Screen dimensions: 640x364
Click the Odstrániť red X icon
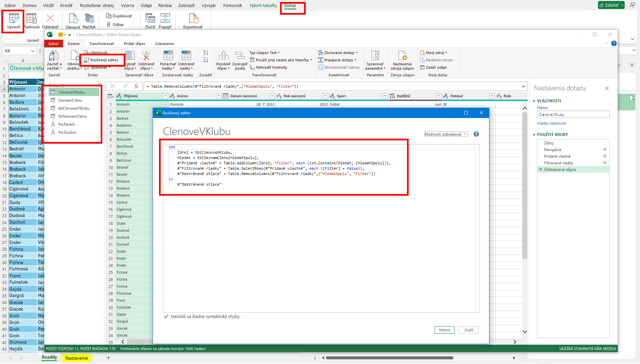pyautogui.click(x=50, y=19)
